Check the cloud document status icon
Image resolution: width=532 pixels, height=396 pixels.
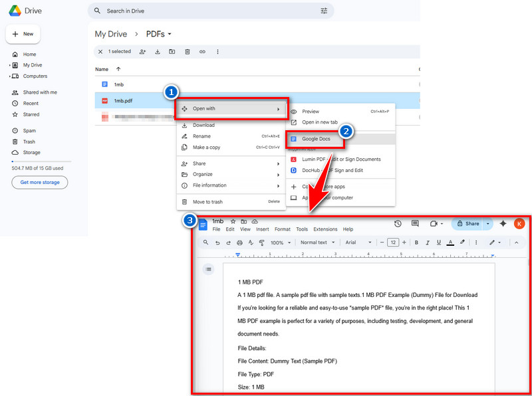(255, 221)
